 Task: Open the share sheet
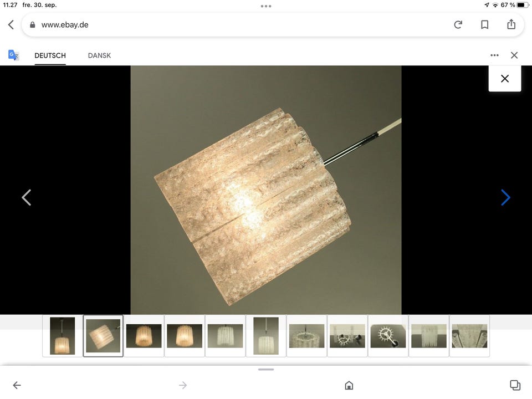[511, 25]
